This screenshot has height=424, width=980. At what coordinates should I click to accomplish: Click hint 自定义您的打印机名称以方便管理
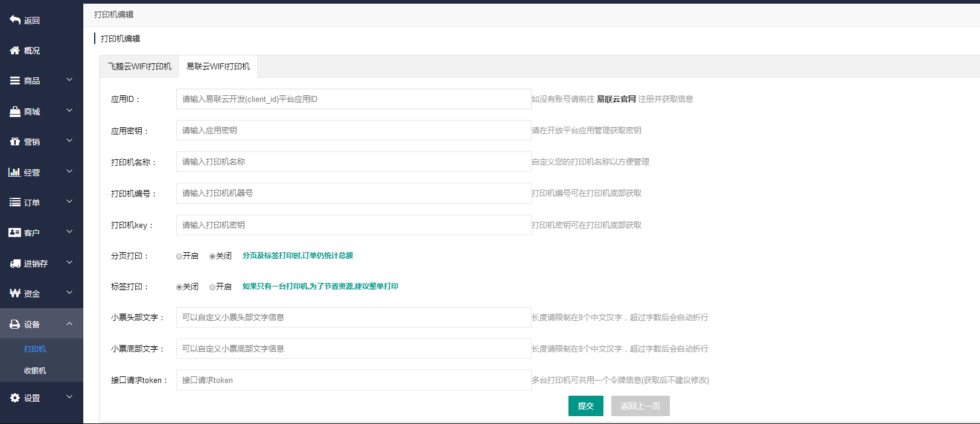click(590, 162)
